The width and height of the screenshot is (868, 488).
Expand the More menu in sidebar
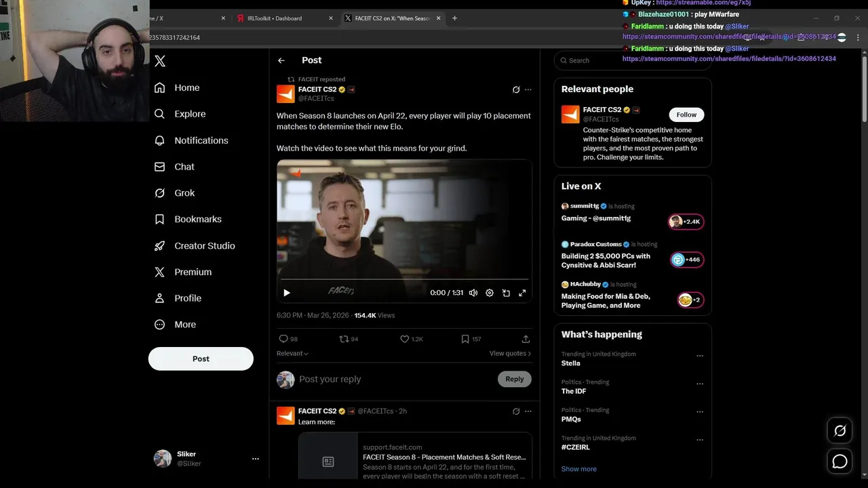point(175,325)
